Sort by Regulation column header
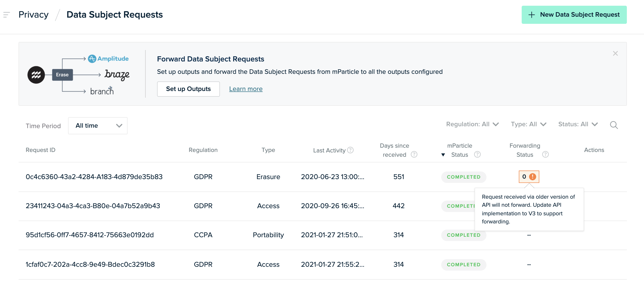 click(203, 150)
